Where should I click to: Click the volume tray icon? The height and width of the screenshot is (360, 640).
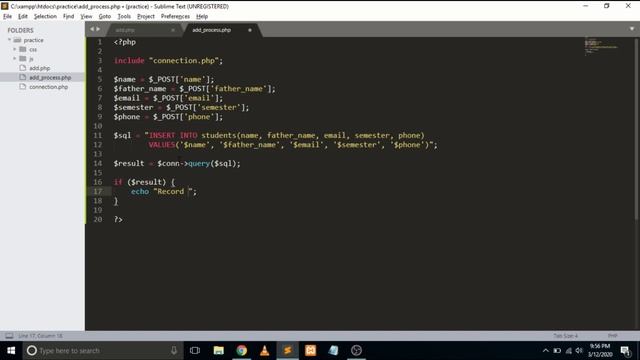(579, 351)
